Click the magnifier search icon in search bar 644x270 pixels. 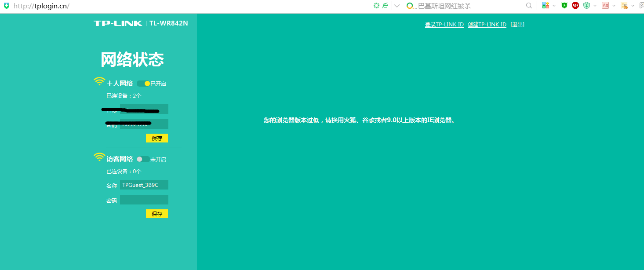529,6
